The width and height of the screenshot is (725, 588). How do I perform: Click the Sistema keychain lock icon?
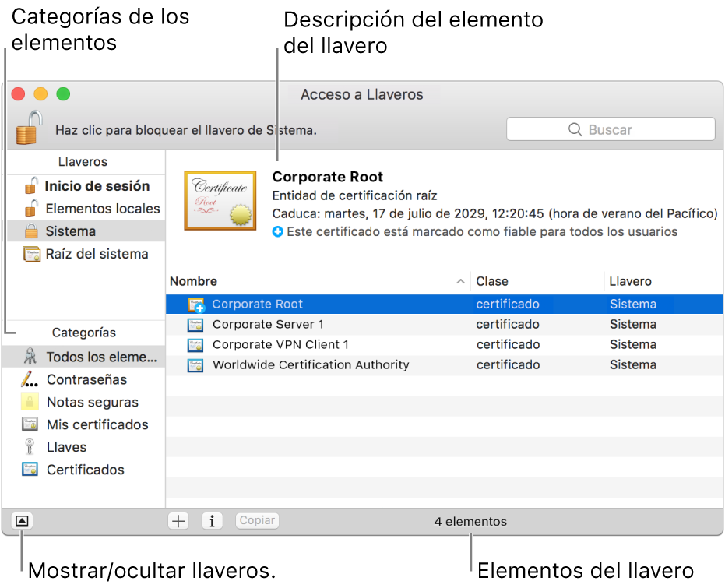coord(31,231)
